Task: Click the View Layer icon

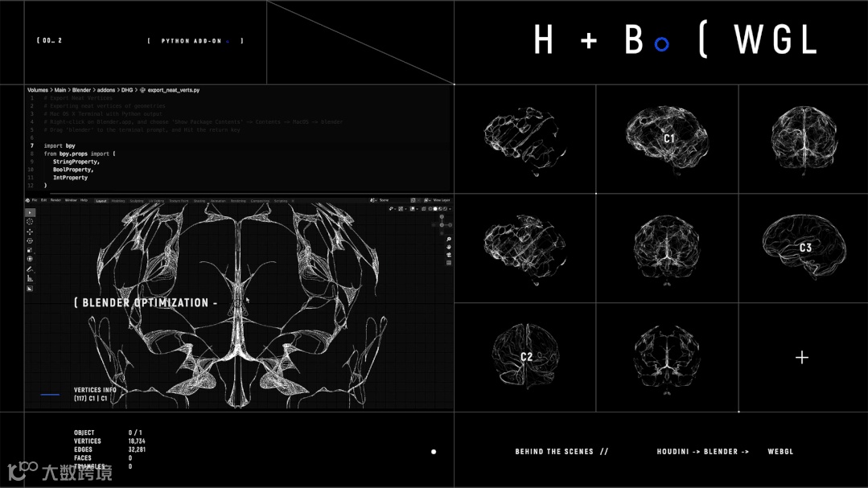Action: pyautogui.click(x=426, y=200)
